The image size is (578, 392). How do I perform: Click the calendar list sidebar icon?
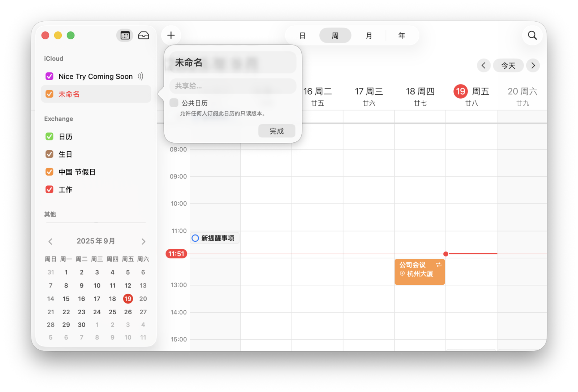pyautogui.click(x=125, y=35)
